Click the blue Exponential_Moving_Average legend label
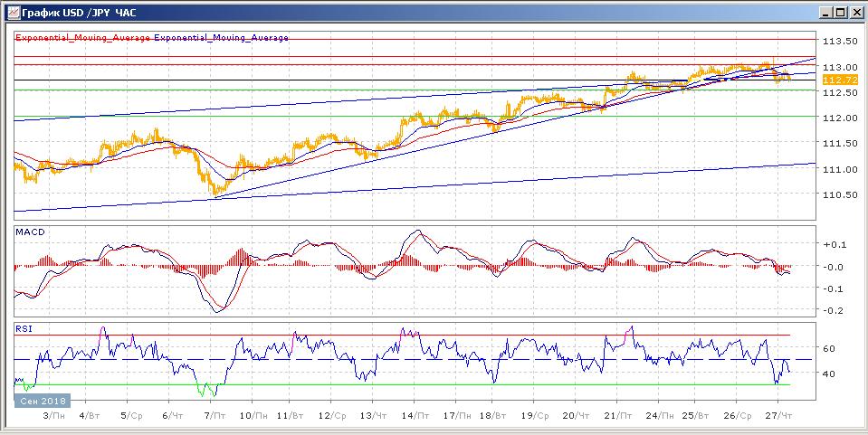The width and height of the screenshot is (868, 435). coord(221,38)
